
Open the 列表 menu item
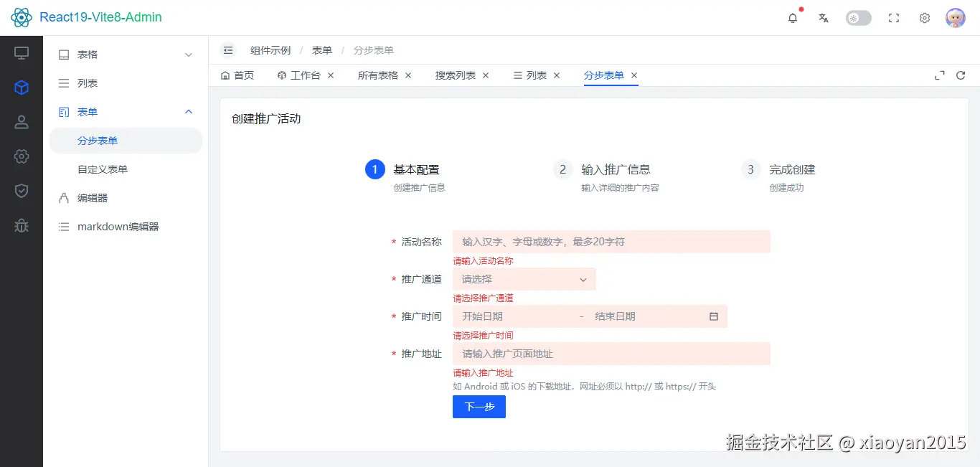pyautogui.click(x=126, y=83)
